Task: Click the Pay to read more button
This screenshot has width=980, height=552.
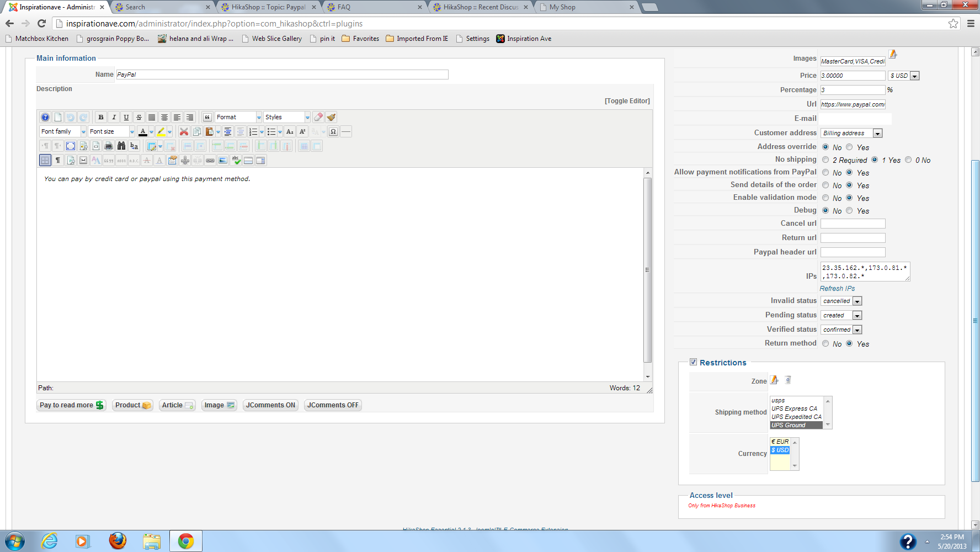Action: 71,405
